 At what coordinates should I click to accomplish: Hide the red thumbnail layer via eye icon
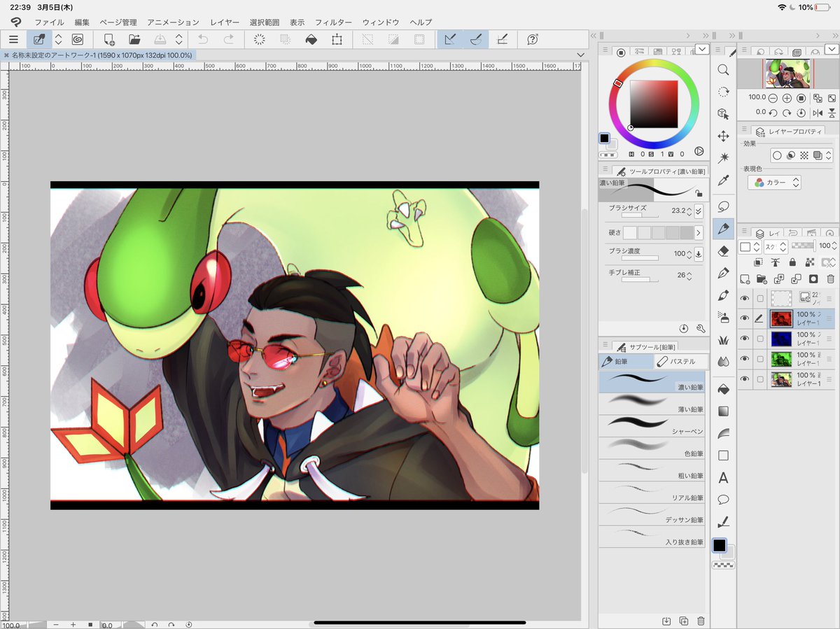745,319
